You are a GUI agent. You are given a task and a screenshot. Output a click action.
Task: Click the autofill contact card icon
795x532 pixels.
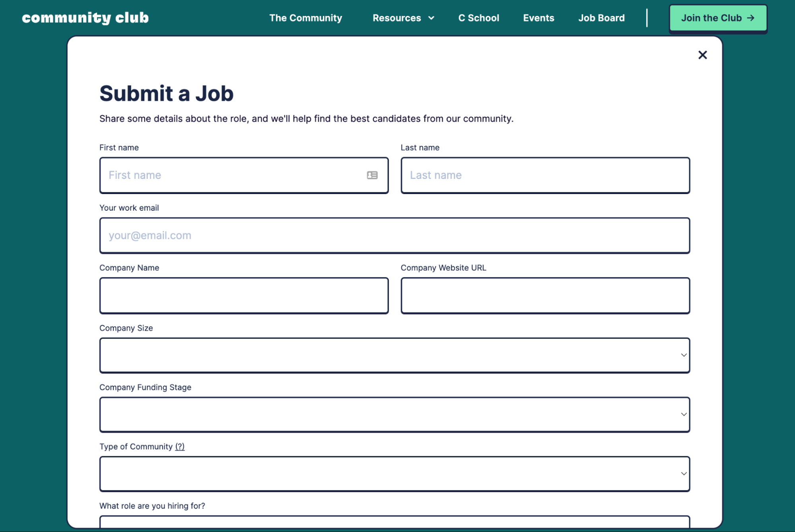pyautogui.click(x=372, y=175)
